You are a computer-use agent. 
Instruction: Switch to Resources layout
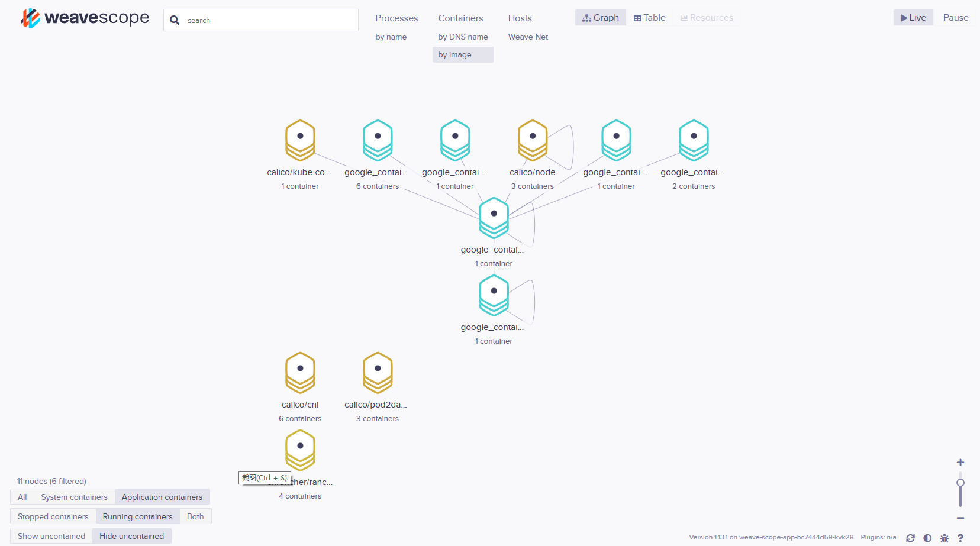(707, 18)
